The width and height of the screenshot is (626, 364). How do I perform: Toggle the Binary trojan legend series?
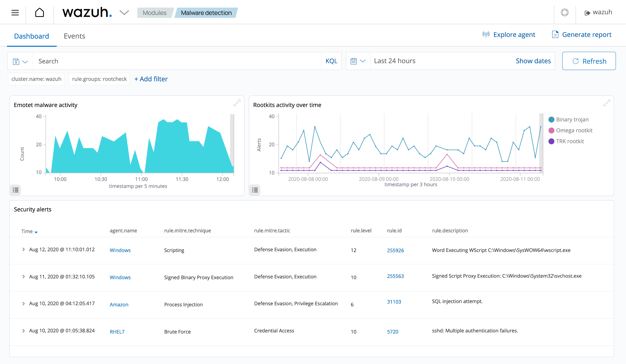coord(572,120)
